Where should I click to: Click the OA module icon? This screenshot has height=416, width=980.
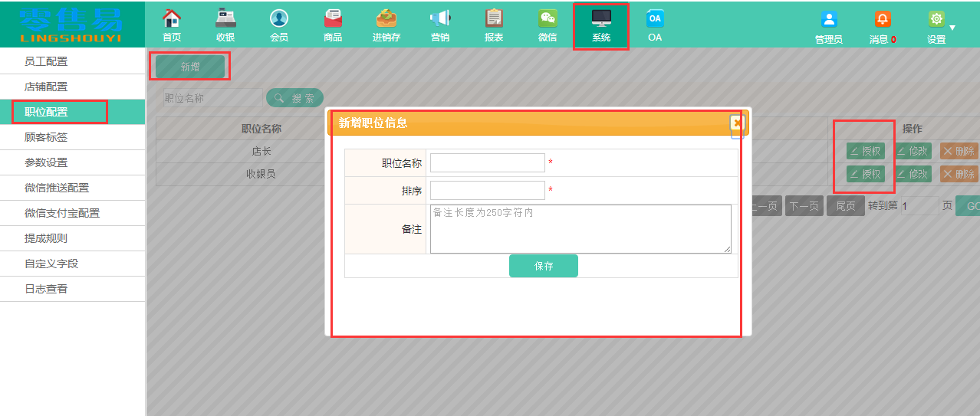tap(655, 18)
